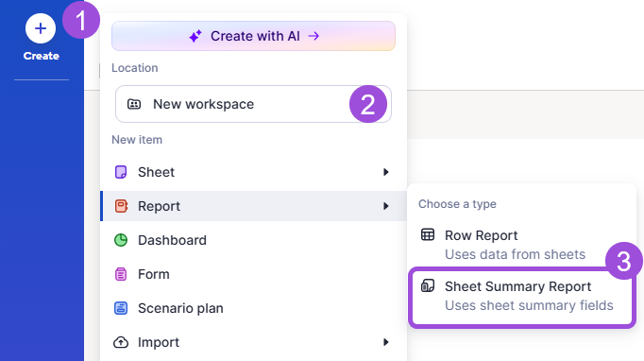The image size is (644, 361).
Task: Select the Import menu item
Action: [253, 342]
